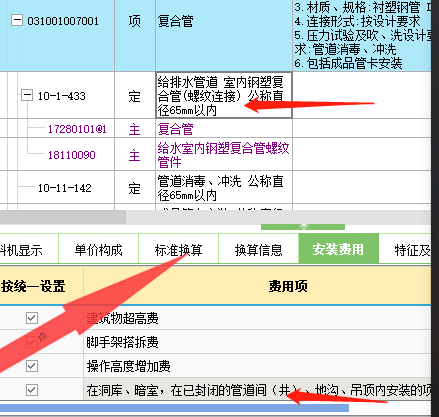Uncheck the 建筑物超高费 checkbox
This screenshot has height=417, width=439.
click(32, 318)
